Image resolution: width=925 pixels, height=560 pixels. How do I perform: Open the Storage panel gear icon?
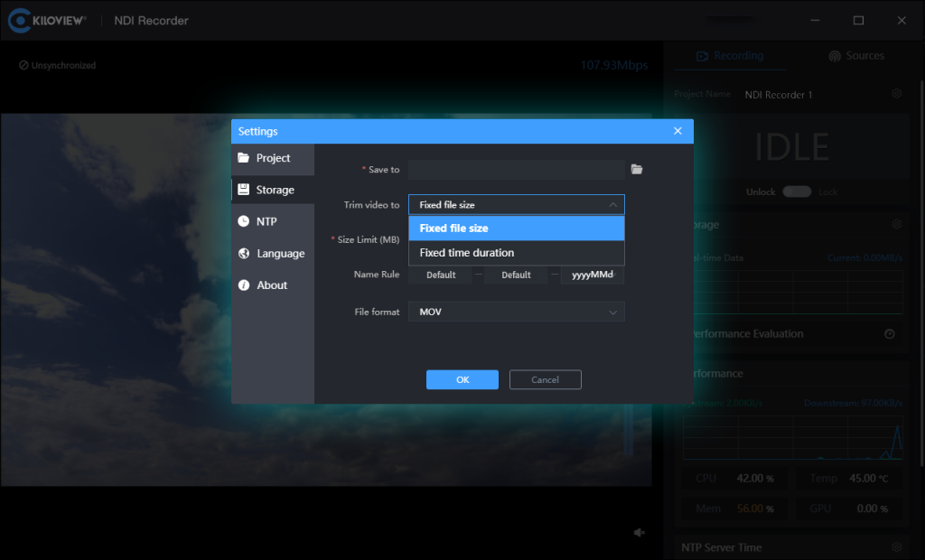tap(896, 224)
